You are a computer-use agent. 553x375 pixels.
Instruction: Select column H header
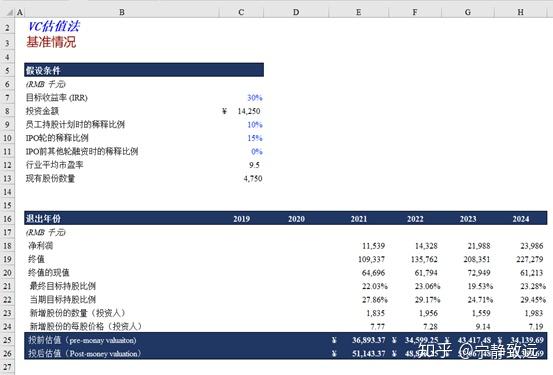(x=521, y=12)
